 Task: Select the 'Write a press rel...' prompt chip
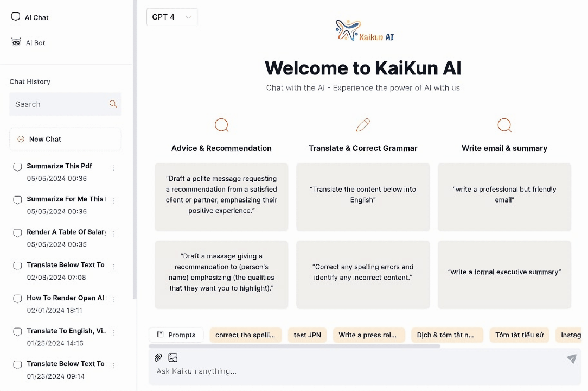coord(369,335)
